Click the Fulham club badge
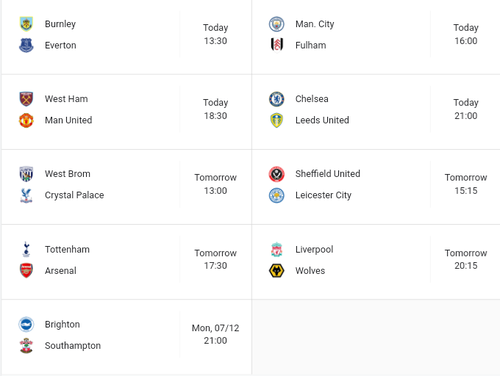The width and height of the screenshot is (500, 376). click(x=276, y=45)
